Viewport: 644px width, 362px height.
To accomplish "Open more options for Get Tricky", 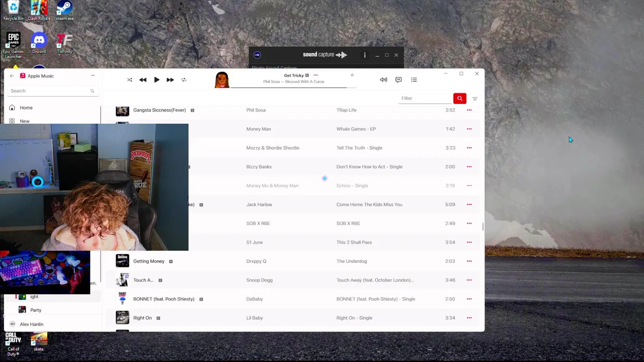I will (315, 75).
